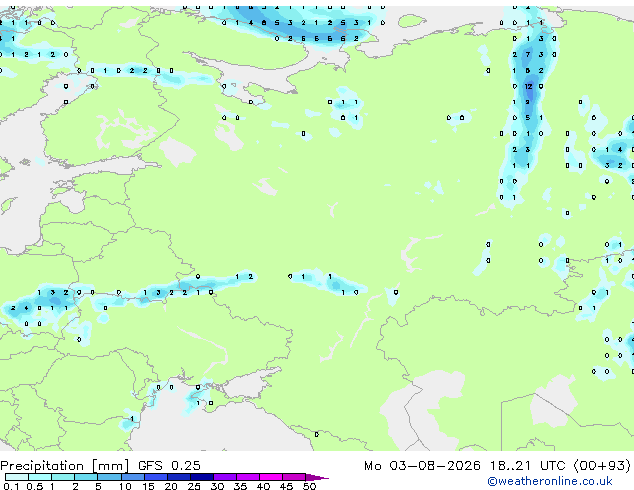The height and width of the screenshot is (490, 634).
Task: Click the 'Mo 03-08-2026' date text
Action: coord(422,465)
